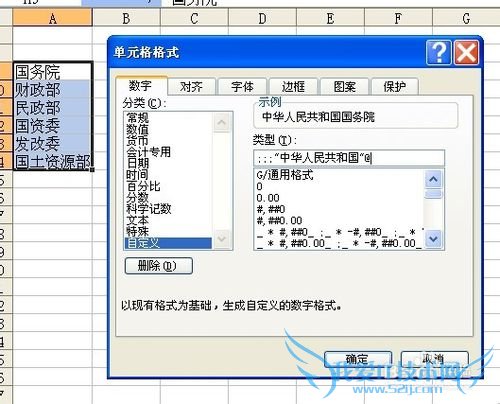This screenshot has width=500, height=404.
Task: Select the 科学记数 category
Action: pyautogui.click(x=168, y=209)
